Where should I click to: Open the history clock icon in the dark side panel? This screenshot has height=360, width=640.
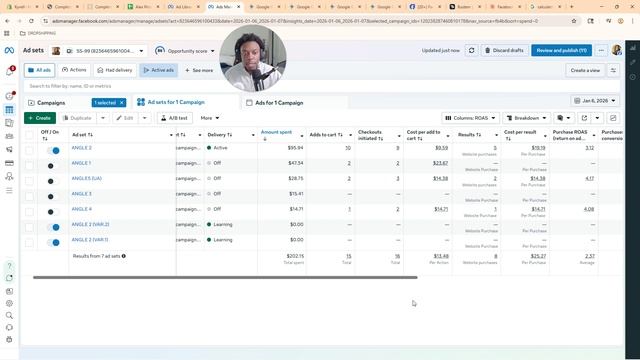[633, 77]
